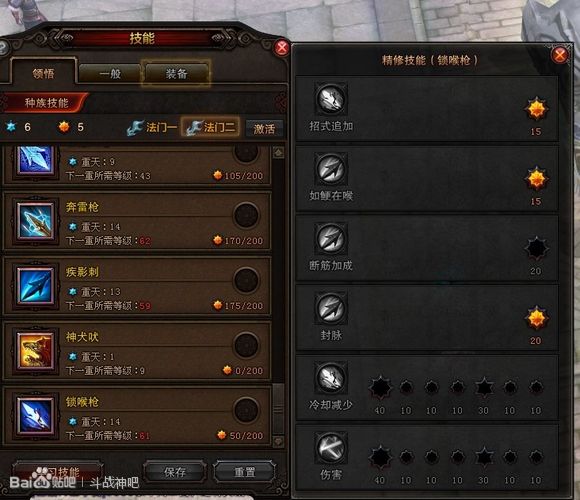The width and height of the screenshot is (580, 500).
Task: Select the 锁喉枪 skill icon
Action: 36,416
